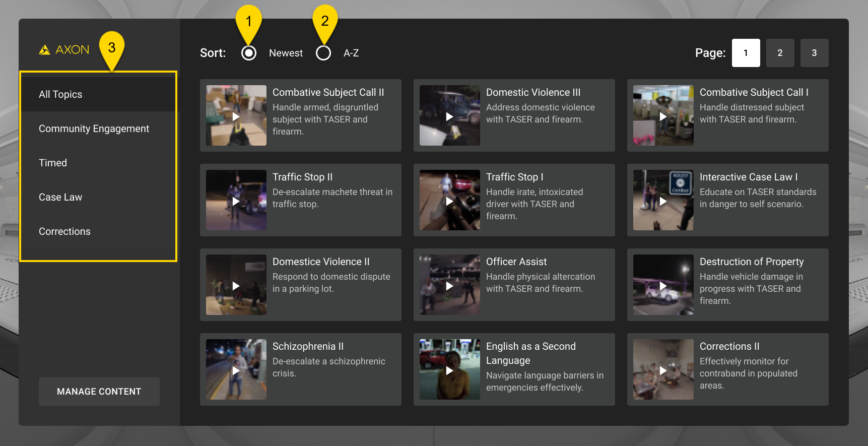Click the Manage Content button
The height and width of the screenshot is (446, 868).
pyautogui.click(x=99, y=392)
